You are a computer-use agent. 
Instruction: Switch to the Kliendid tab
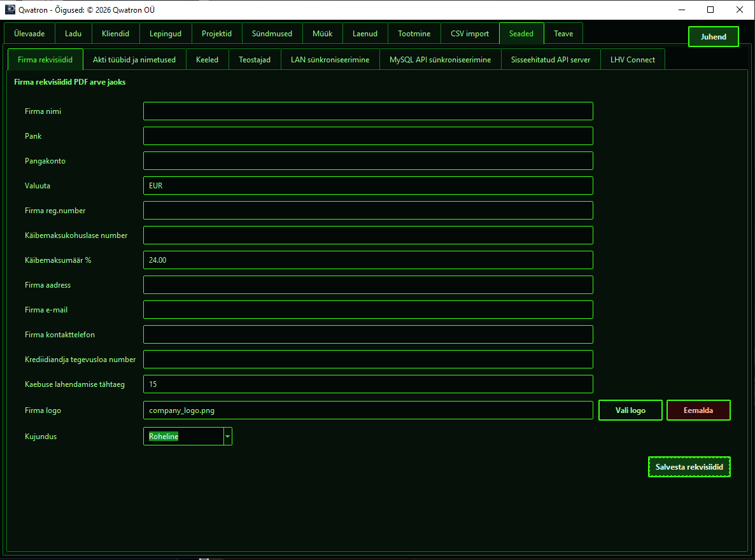pos(116,34)
